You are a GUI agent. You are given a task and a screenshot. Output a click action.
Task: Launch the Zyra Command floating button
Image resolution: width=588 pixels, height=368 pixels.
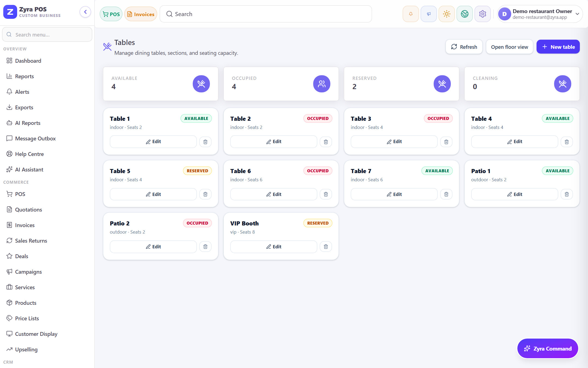coord(548,349)
